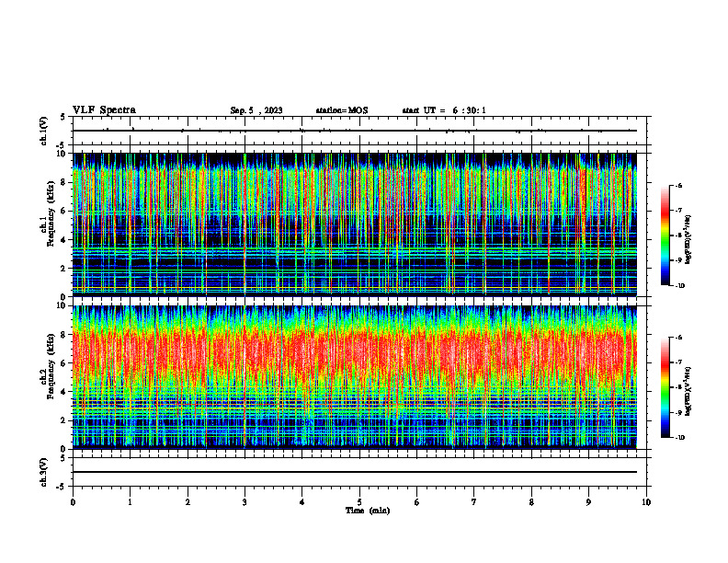
Task: Click the "1" minute tick label
Action: 130,502
